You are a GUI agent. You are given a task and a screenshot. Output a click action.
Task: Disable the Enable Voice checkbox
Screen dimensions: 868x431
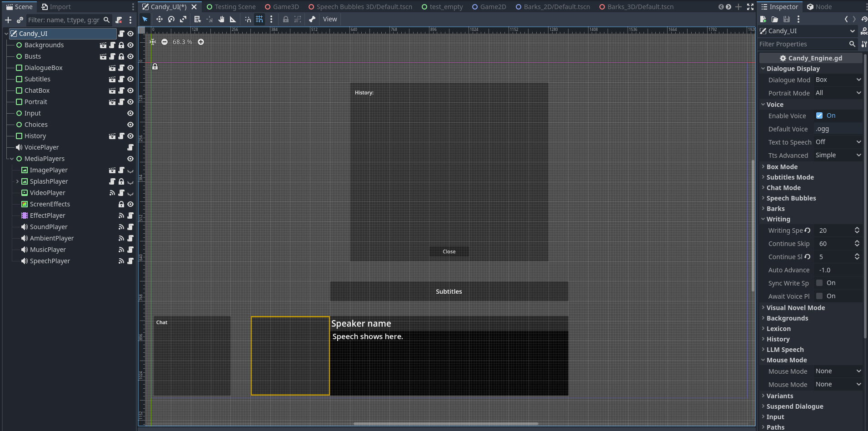(819, 116)
